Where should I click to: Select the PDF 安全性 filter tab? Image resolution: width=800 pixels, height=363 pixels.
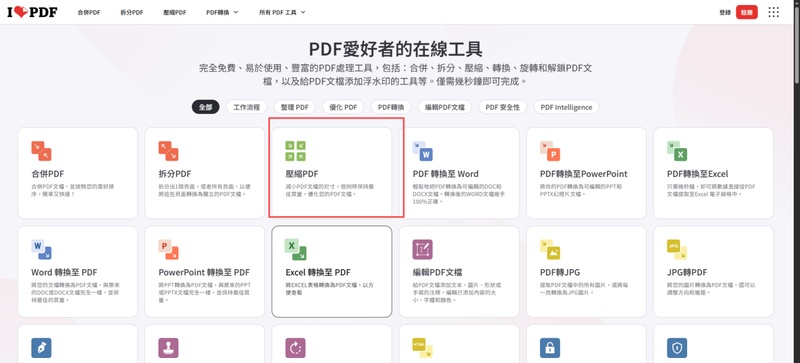point(503,107)
